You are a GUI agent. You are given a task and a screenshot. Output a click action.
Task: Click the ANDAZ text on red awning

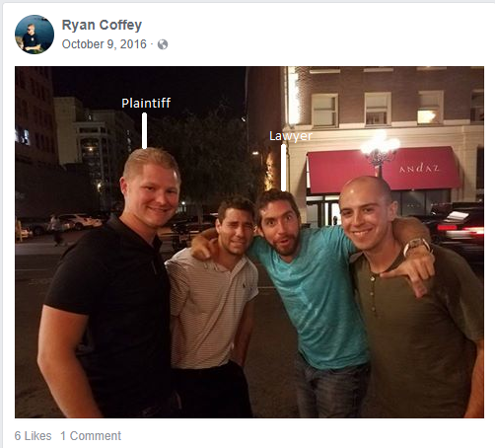(419, 169)
